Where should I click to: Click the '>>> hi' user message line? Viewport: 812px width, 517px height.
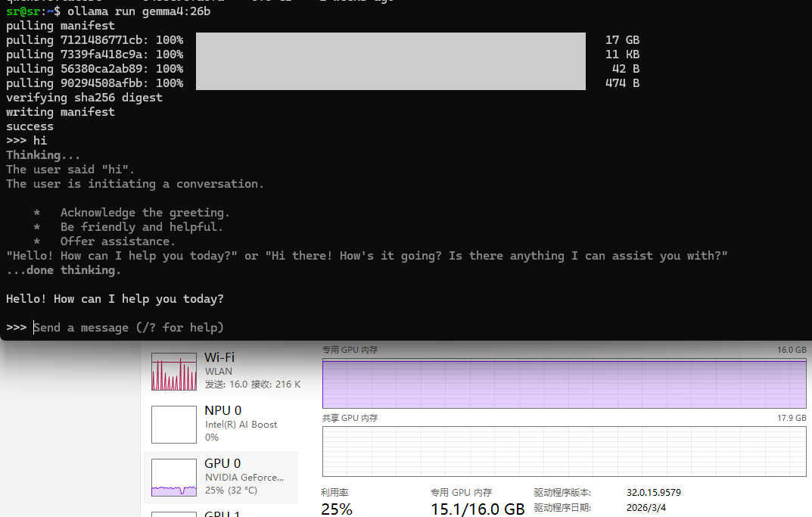tap(26, 140)
